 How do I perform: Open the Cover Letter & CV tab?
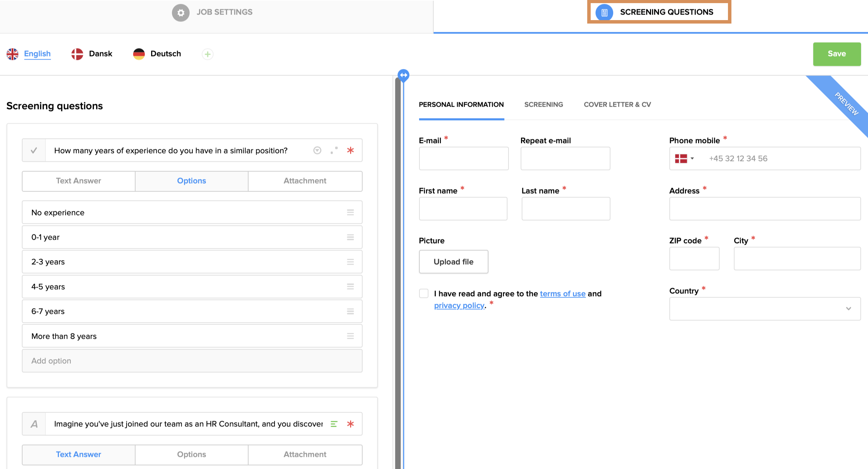pyautogui.click(x=617, y=105)
